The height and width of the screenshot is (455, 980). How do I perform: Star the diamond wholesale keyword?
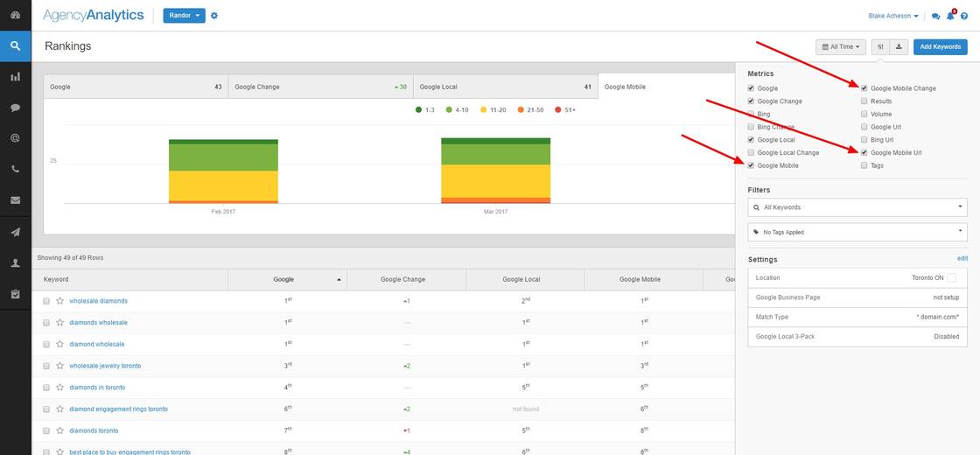60,344
